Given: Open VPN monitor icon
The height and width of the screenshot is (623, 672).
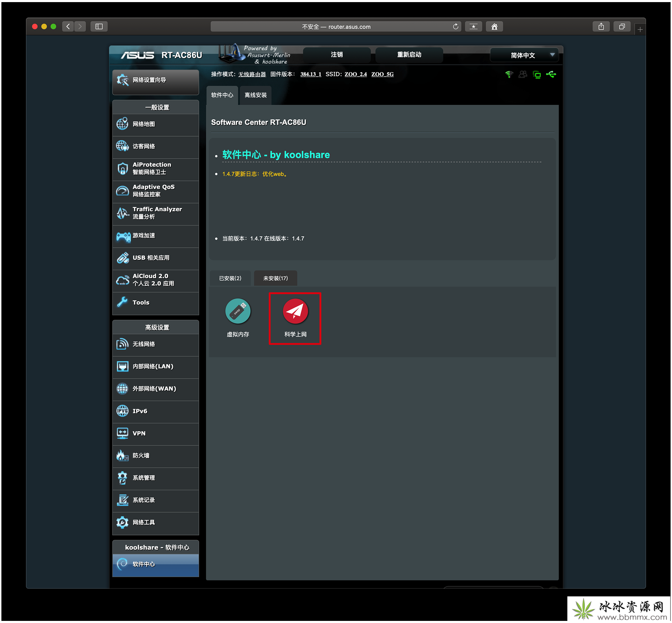Looking at the screenshot, I should coord(122,433).
